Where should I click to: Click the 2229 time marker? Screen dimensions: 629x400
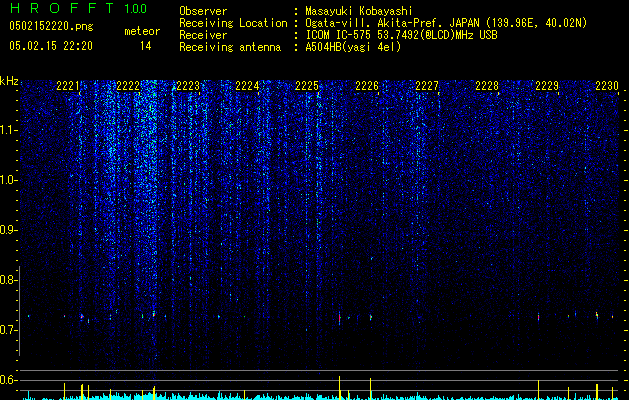point(547,86)
